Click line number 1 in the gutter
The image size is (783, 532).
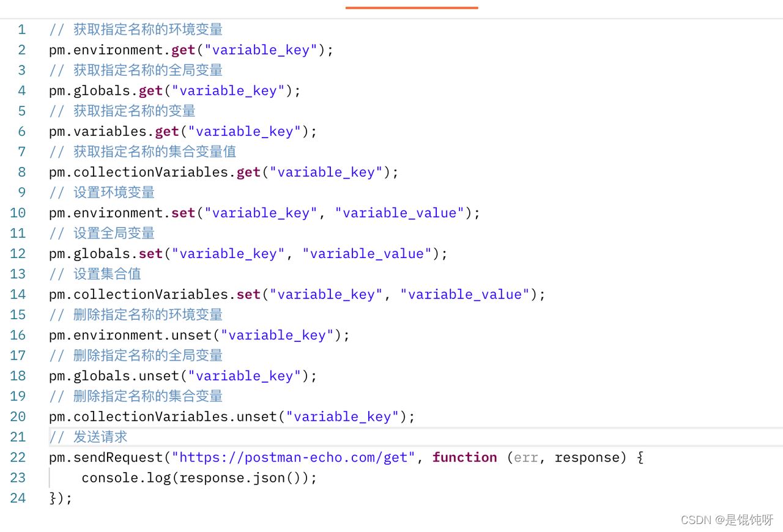(x=22, y=29)
